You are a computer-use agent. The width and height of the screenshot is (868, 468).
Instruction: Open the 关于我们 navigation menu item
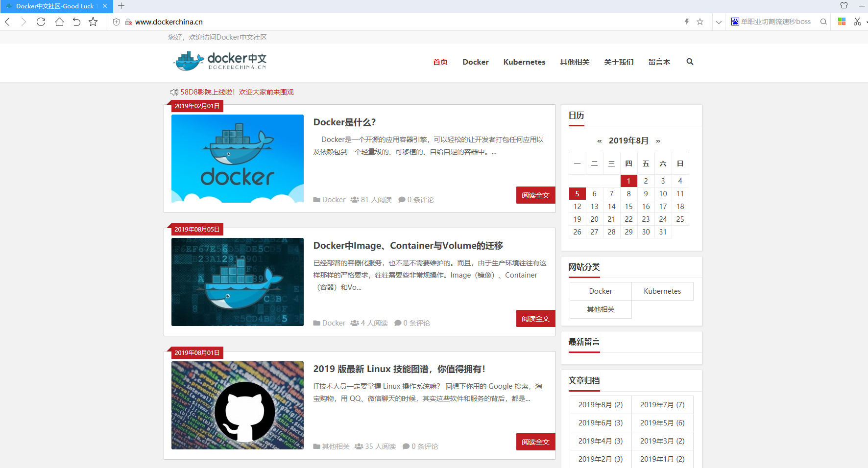[x=619, y=62]
